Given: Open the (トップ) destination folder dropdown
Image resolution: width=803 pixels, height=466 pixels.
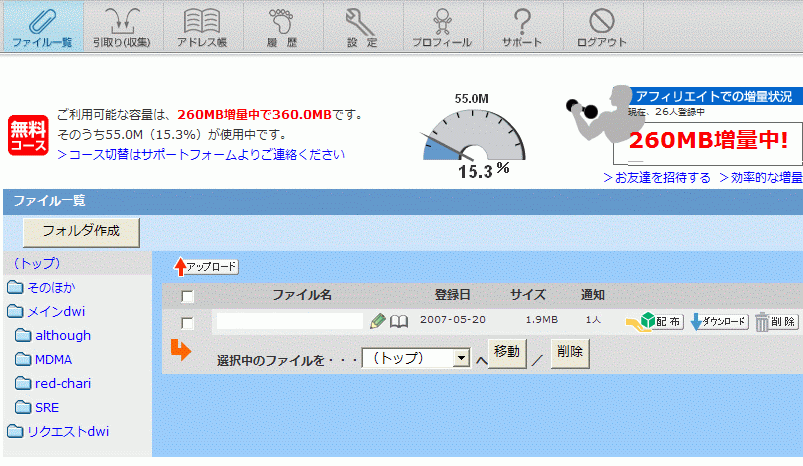Looking at the screenshot, I should click(x=415, y=357).
